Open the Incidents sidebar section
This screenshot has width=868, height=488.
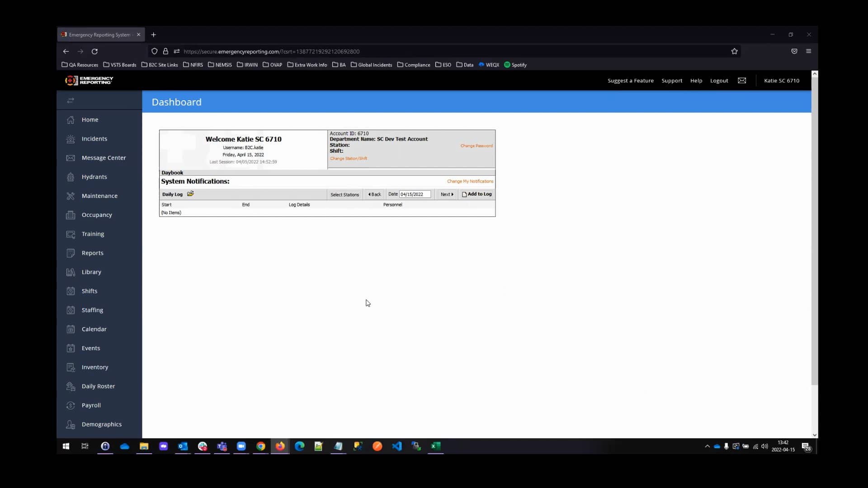click(94, 139)
